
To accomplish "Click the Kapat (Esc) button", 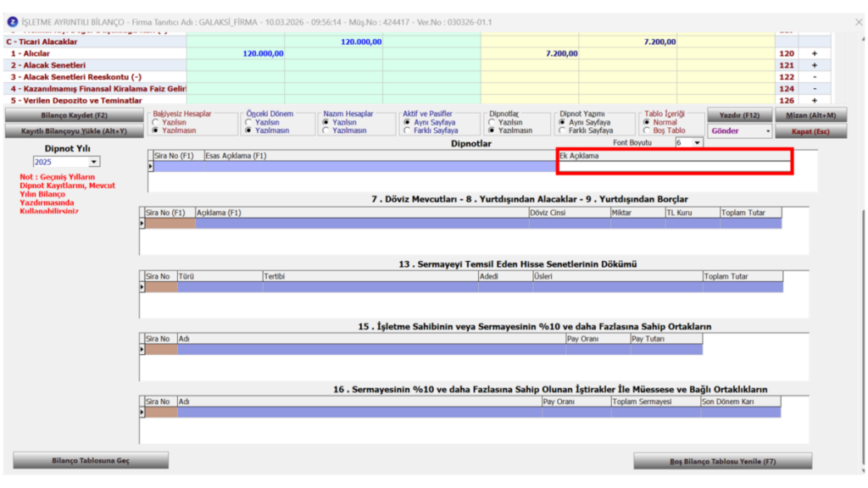I will pos(811,131).
